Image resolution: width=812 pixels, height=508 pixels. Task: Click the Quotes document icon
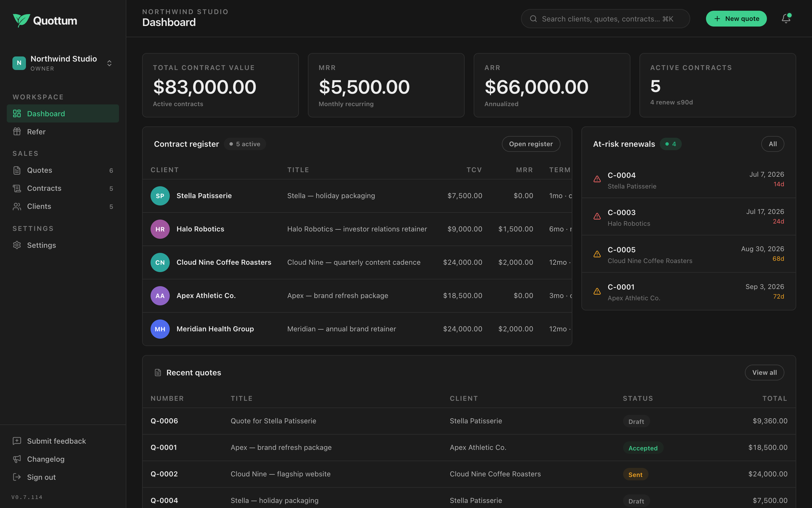[x=17, y=170]
